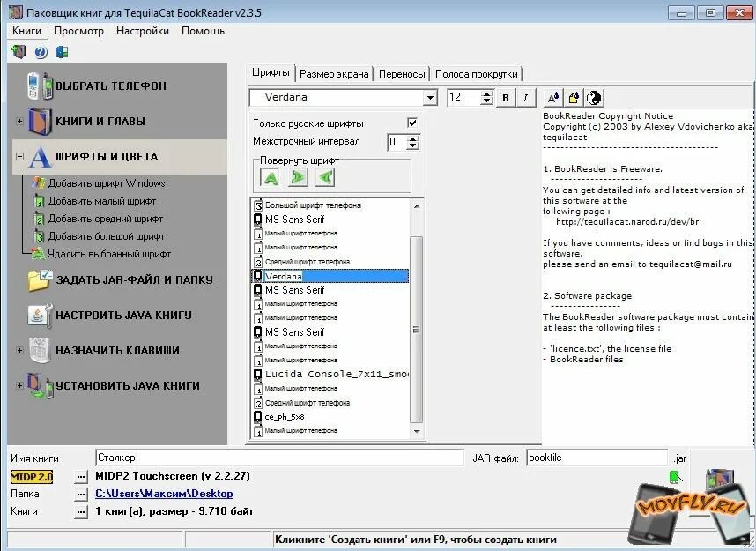Screen dimensions: 756x551
Task: Click the КНИГИ И ГЛАВЫ book icon
Action: (x=40, y=121)
